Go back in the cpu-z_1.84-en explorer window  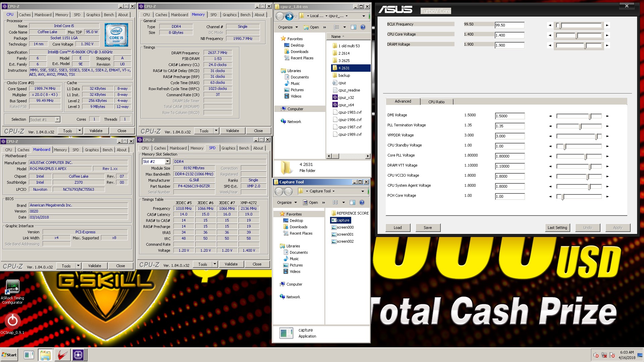pos(280,16)
